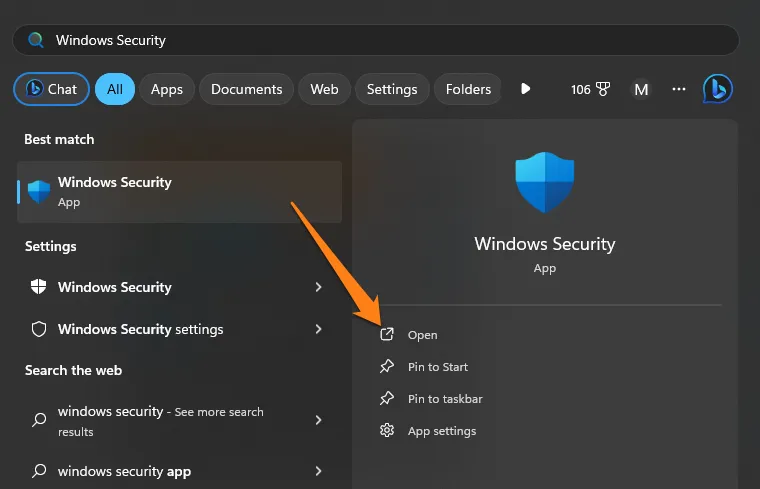This screenshot has width=760, height=489.
Task: Click the 'Search the web' section heading
Action: 73,370
